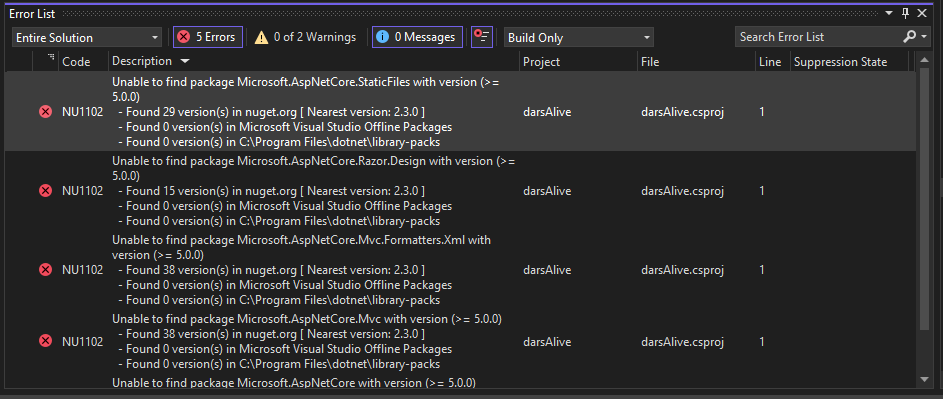Click error icon for StaticFiles package row
Screen dimensions: 943x399
pyautogui.click(x=45, y=111)
